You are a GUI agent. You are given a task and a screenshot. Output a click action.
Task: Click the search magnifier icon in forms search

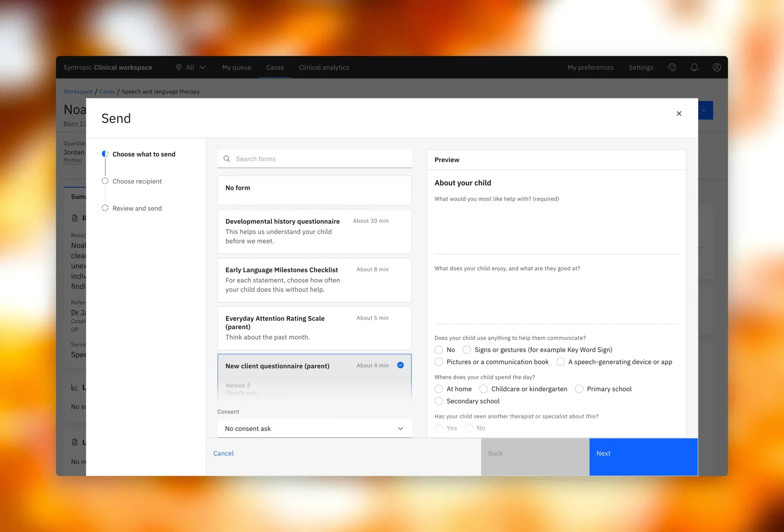(227, 158)
